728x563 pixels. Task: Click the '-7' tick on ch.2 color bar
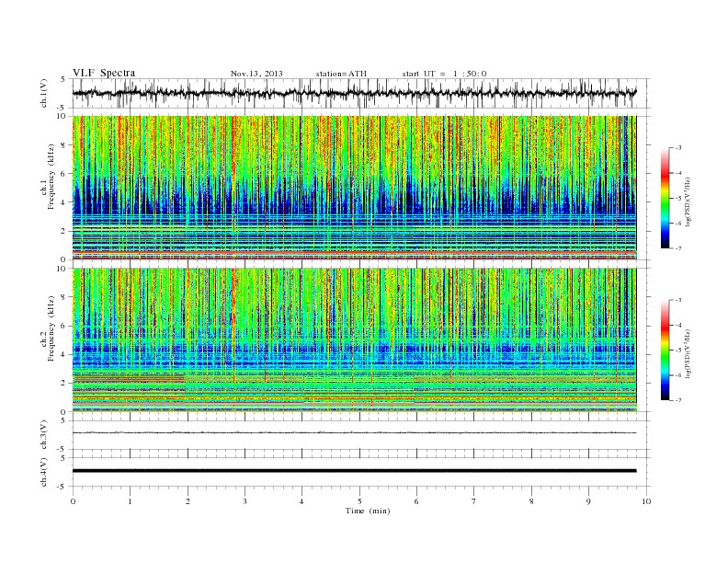pyautogui.click(x=677, y=400)
